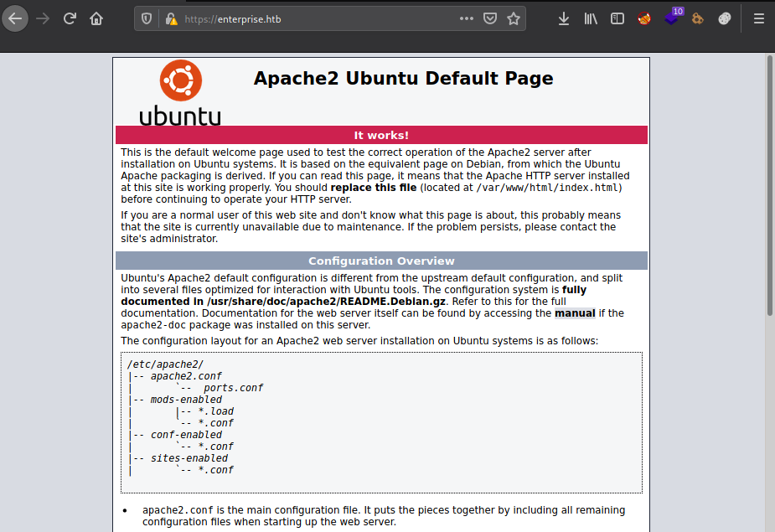Click 'conf-enabled' in config tree

click(x=186, y=435)
